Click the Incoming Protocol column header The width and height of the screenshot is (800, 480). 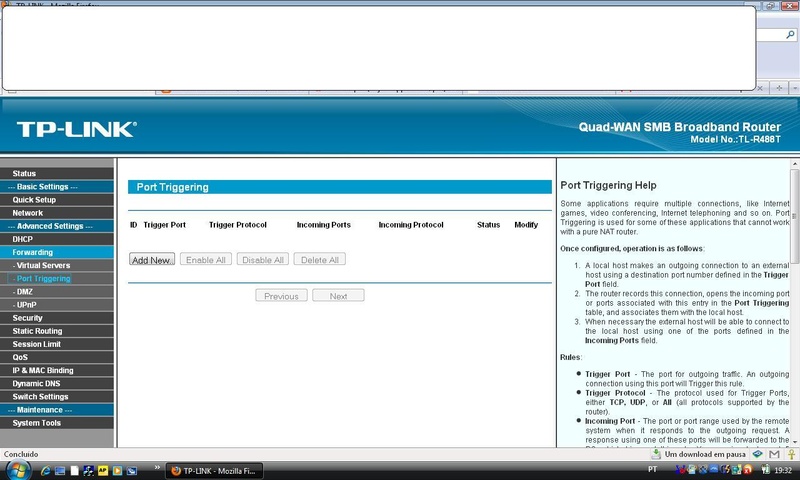411,224
